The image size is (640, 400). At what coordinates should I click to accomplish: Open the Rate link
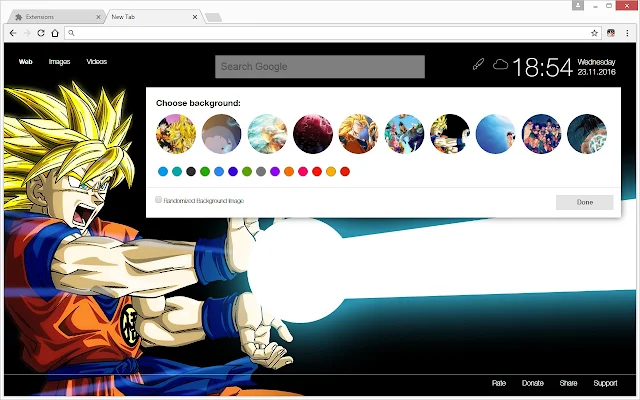pos(498,383)
